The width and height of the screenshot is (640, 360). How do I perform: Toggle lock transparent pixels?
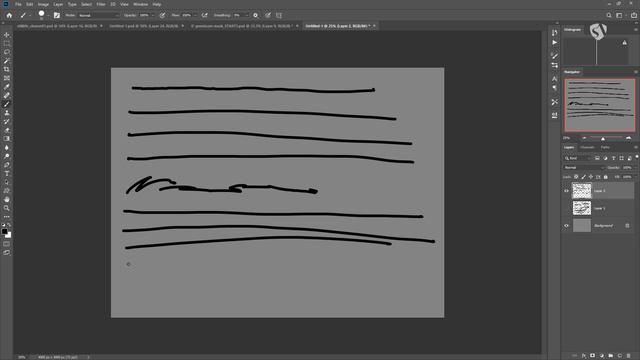click(576, 177)
